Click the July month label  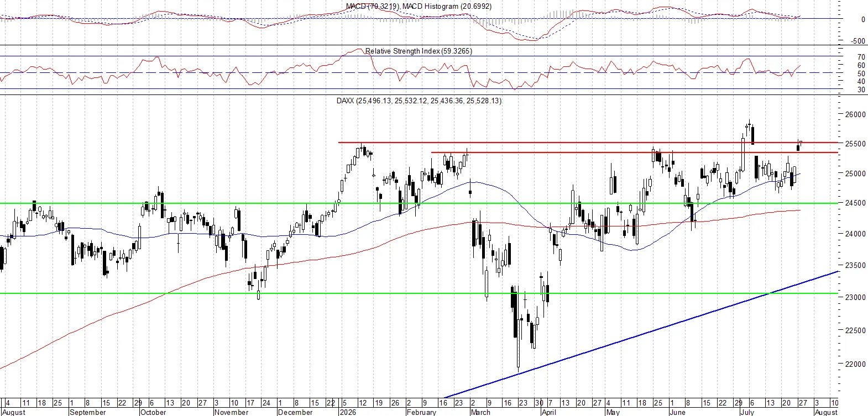(747, 412)
